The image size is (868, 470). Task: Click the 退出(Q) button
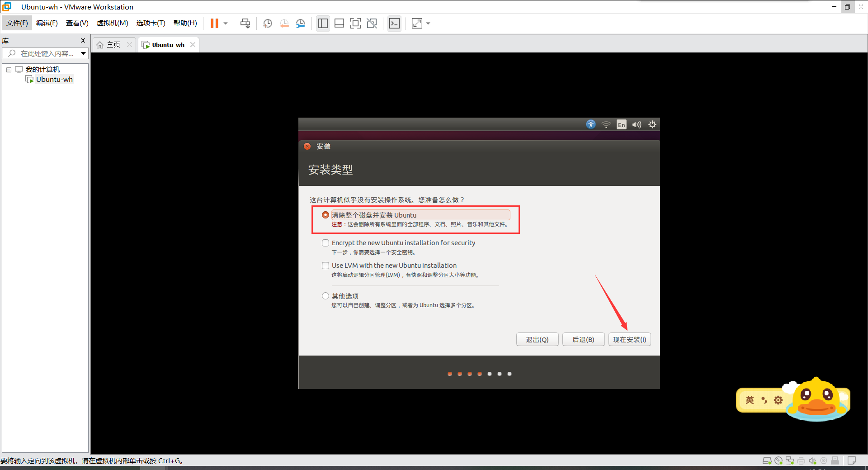coord(537,339)
